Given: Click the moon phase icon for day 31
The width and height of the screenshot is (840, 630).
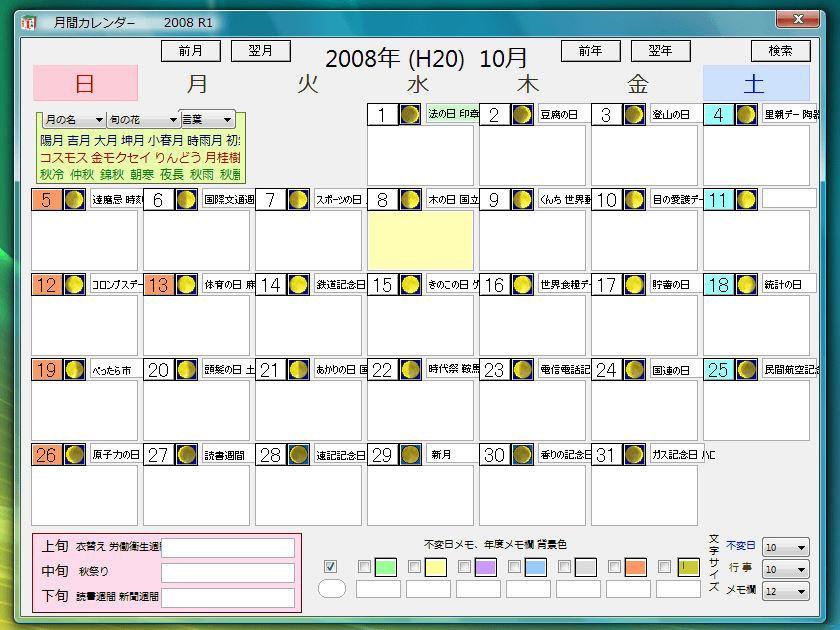Looking at the screenshot, I should click(634, 455).
